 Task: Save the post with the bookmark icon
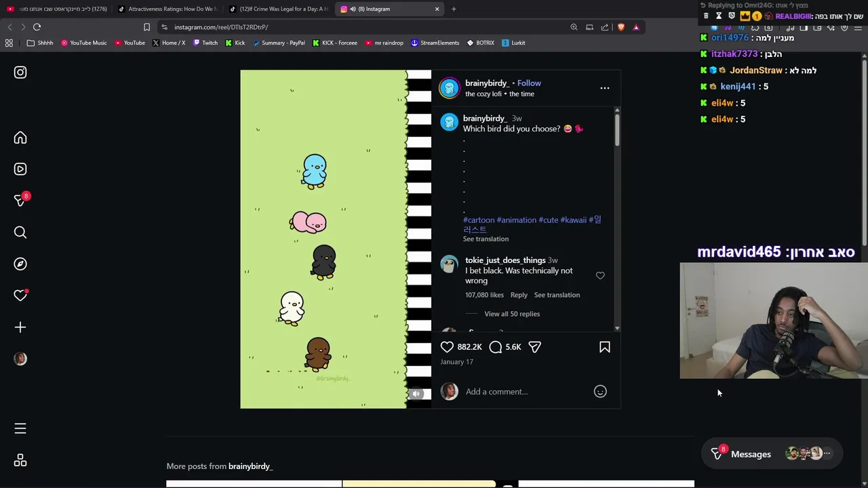[605, 347]
